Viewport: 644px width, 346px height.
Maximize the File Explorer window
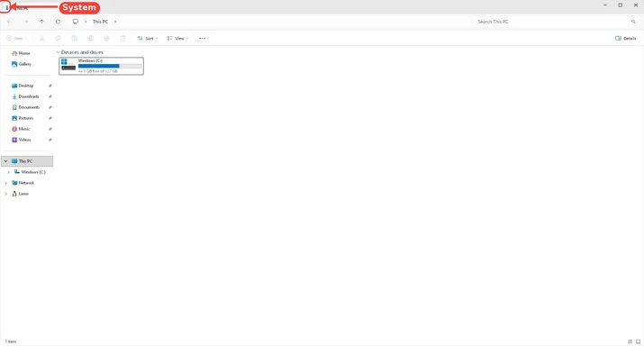(x=621, y=5)
